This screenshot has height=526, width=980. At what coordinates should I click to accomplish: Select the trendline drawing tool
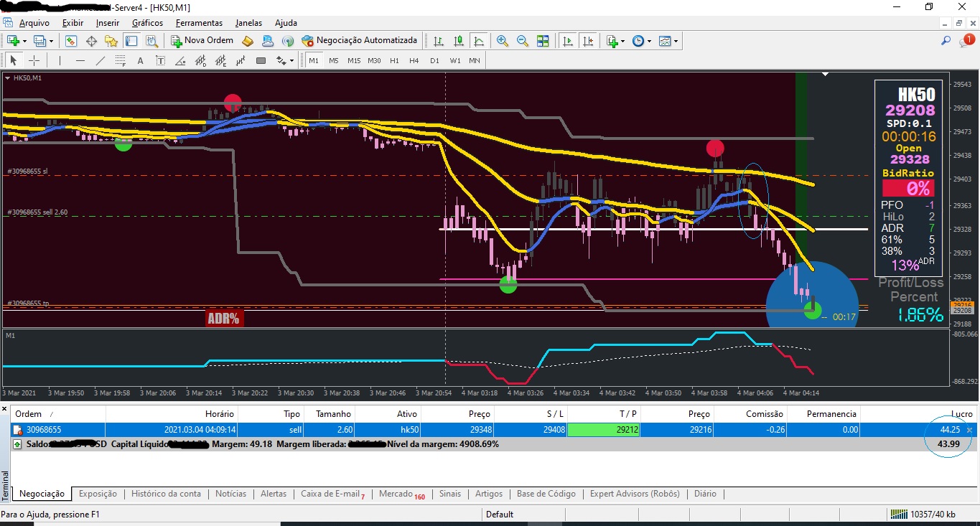pyautogui.click(x=101, y=61)
